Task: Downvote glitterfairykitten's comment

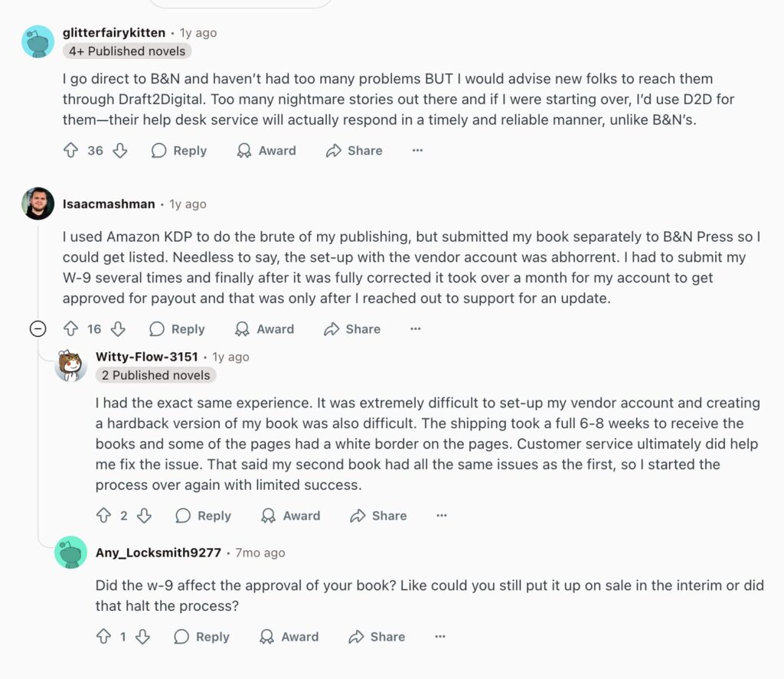Action: 120,151
